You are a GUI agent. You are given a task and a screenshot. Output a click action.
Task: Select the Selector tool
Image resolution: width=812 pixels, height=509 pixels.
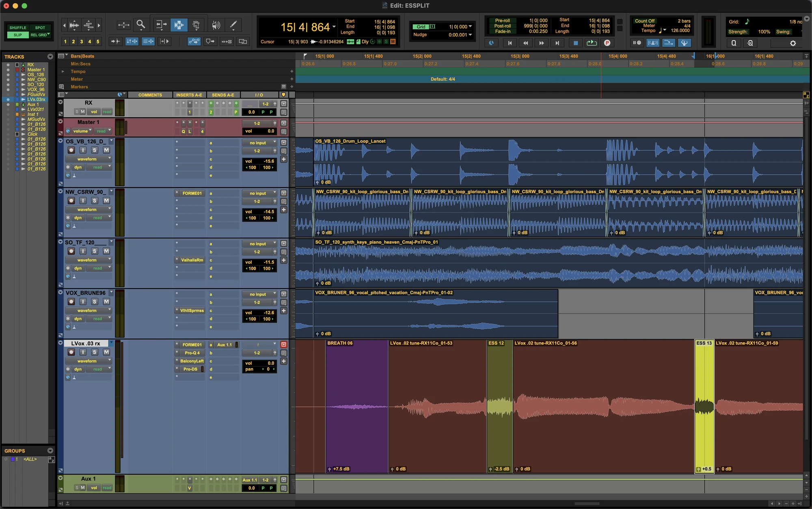(x=179, y=25)
